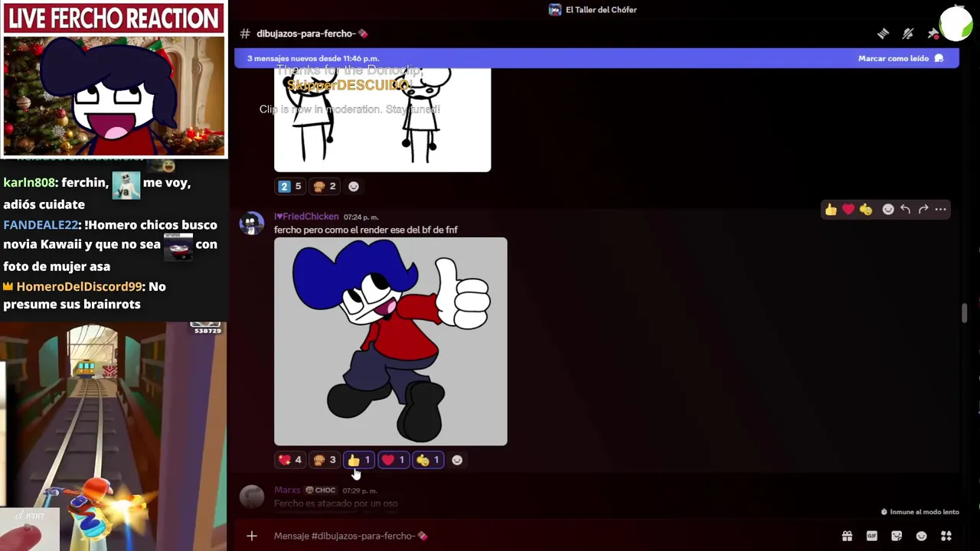Add reaction smiley beside FriedChicken post reactions
Image resolution: width=980 pixels, height=551 pixels.
[x=457, y=460]
